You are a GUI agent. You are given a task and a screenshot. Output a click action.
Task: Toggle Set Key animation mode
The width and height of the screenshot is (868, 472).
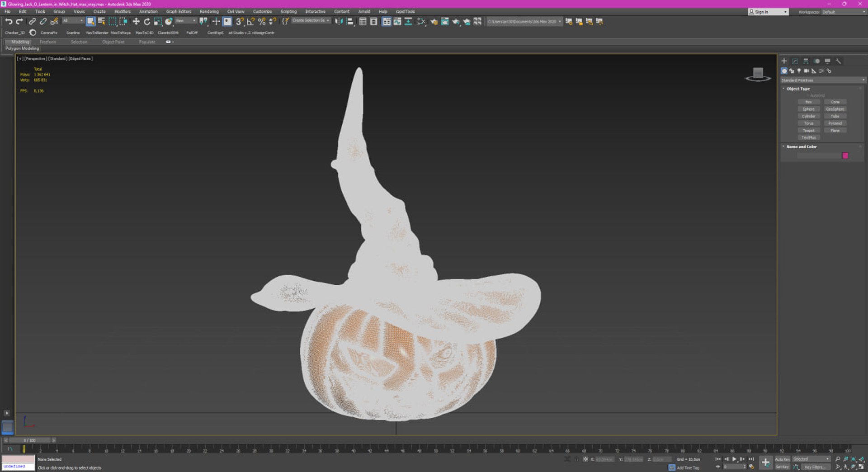pos(783,467)
